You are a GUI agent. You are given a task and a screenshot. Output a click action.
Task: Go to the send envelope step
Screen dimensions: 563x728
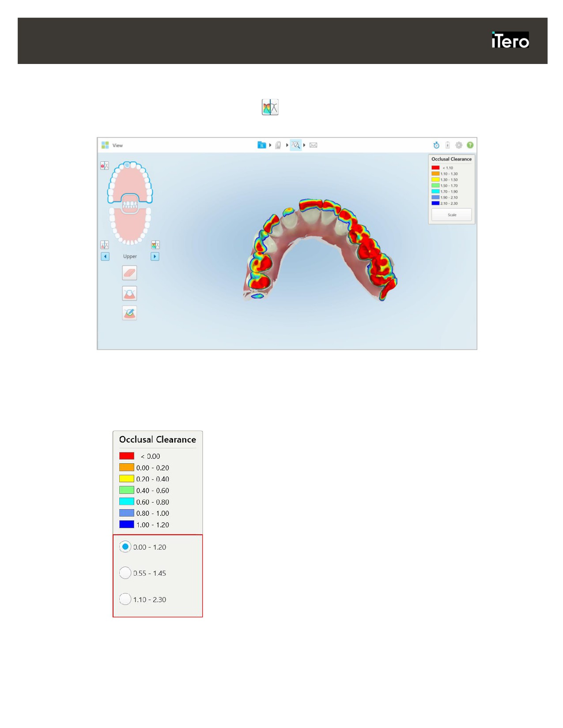[314, 145]
